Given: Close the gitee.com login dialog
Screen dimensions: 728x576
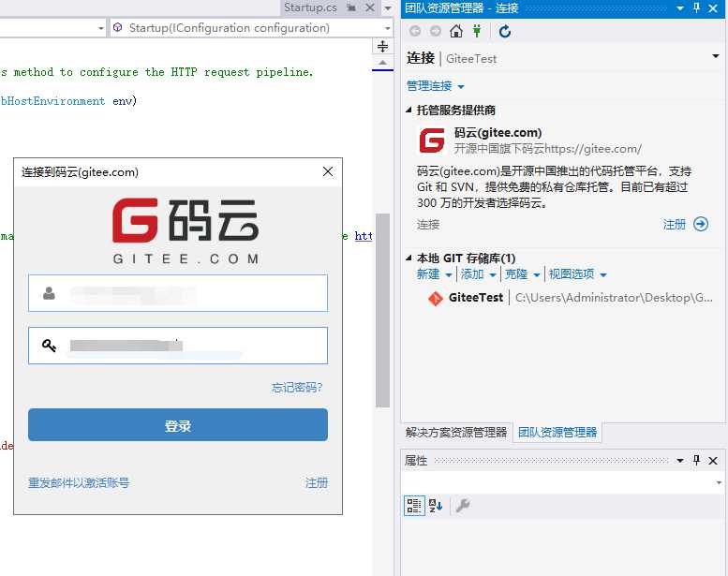Looking at the screenshot, I should [328, 171].
